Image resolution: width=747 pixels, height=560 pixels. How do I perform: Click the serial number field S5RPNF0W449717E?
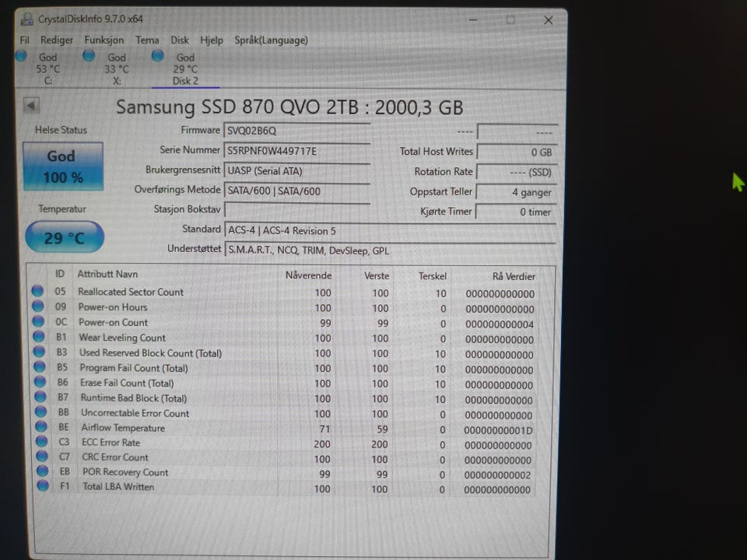point(296,151)
